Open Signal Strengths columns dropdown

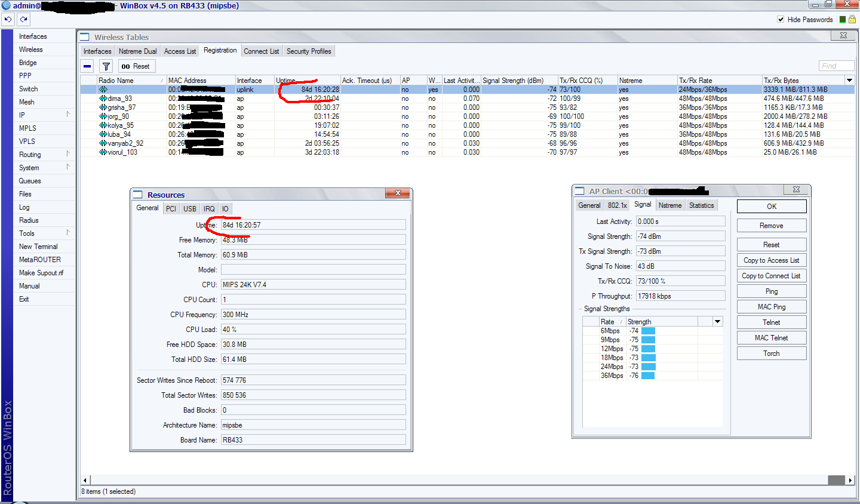pyautogui.click(x=718, y=322)
